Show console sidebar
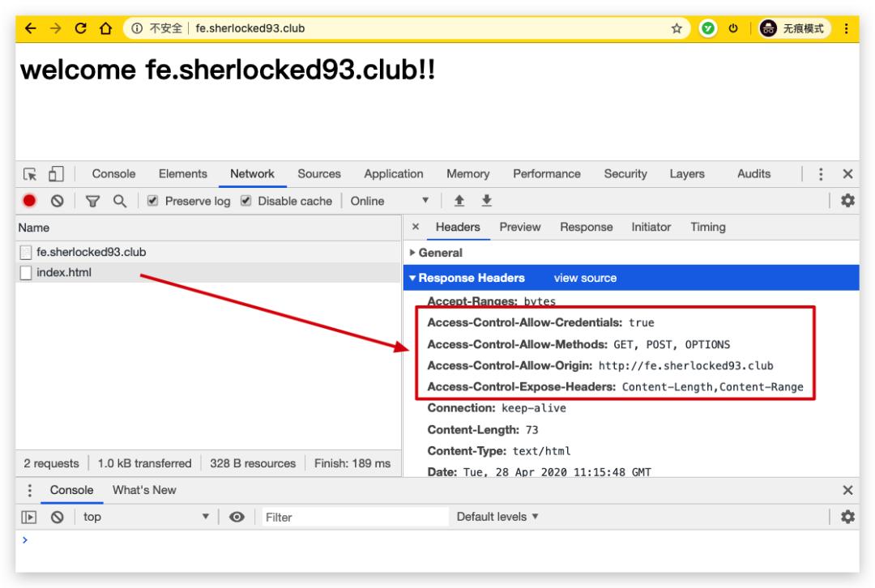The height and width of the screenshot is (588, 875). tap(29, 518)
